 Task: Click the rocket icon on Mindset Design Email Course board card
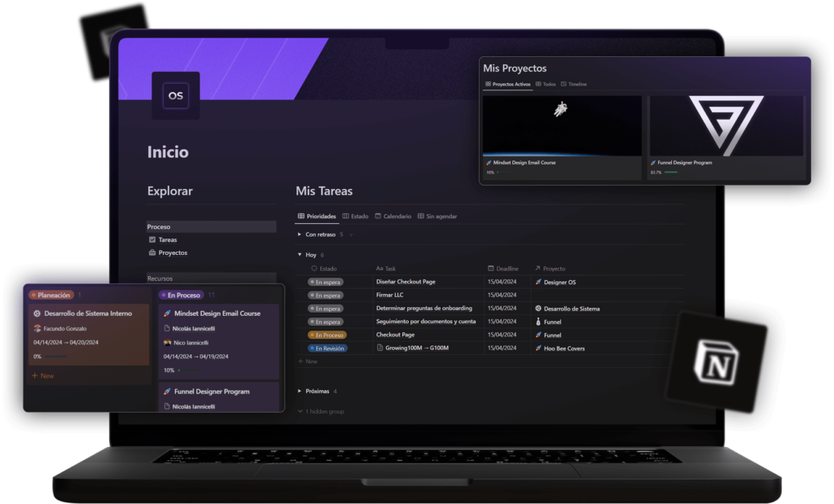click(167, 313)
